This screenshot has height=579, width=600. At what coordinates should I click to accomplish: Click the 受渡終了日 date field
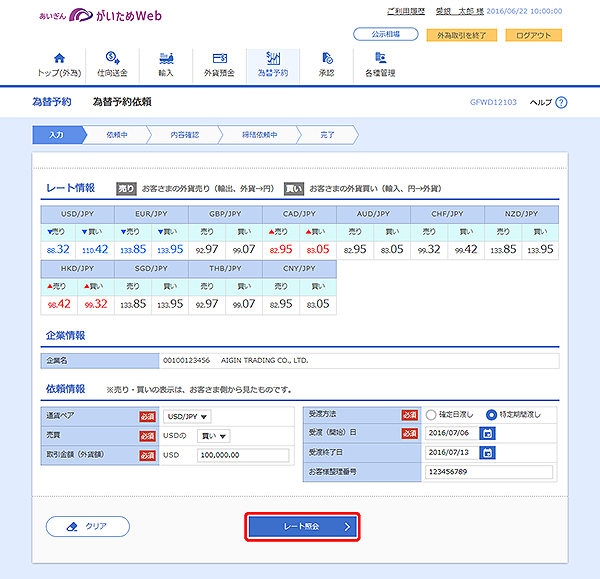pos(452,453)
